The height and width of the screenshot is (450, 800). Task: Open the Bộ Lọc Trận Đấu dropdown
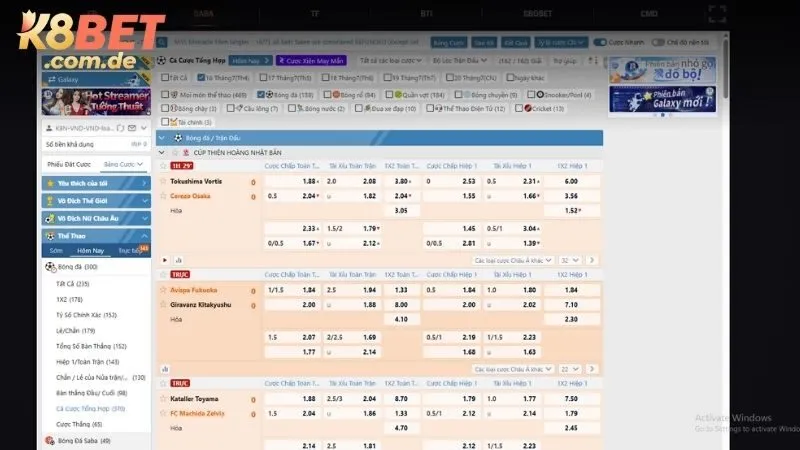click(x=460, y=61)
